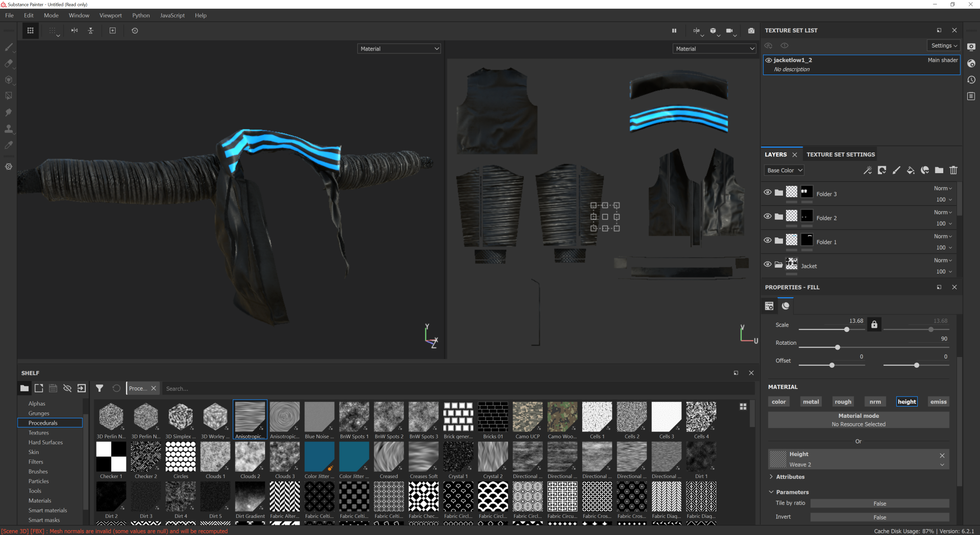Remove the Height Weave 2 resource
This screenshot has width=980, height=535.
click(942, 455)
